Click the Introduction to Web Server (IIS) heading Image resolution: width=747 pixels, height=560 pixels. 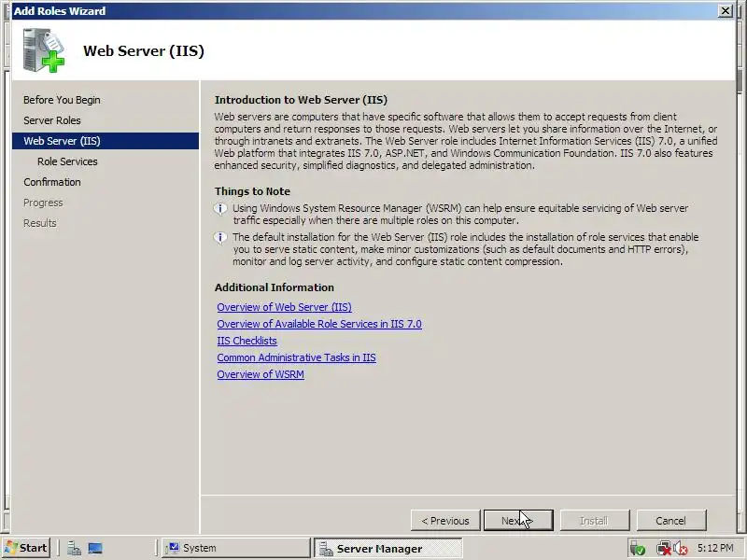pyautogui.click(x=301, y=100)
